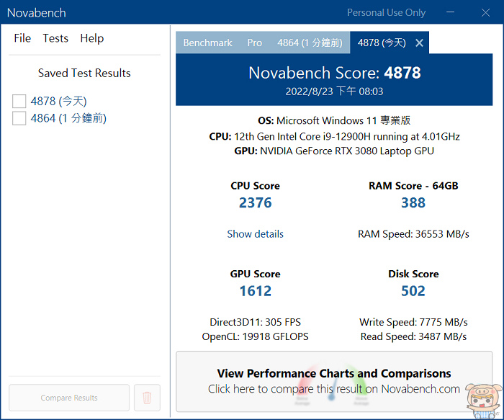The height and width of the screenshot is (420, 504).
Task: Close the 4878 results tab
Action: (x=419, y=43)
